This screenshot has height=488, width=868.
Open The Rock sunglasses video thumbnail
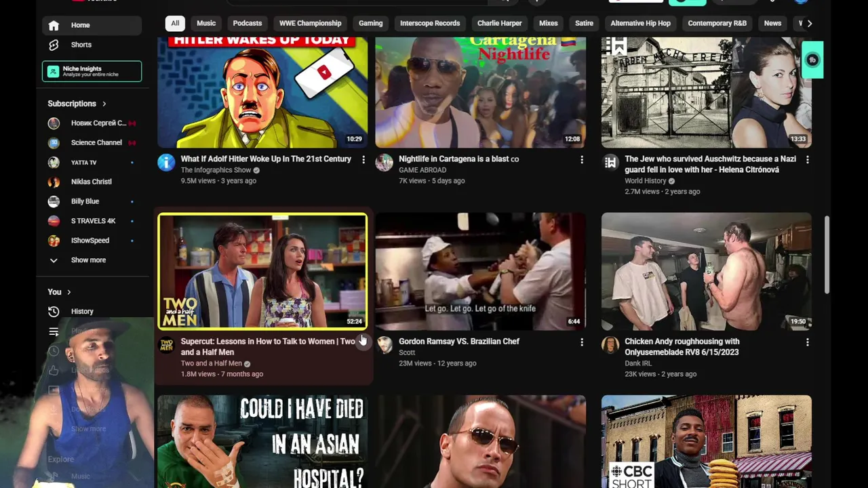point(481,441)
